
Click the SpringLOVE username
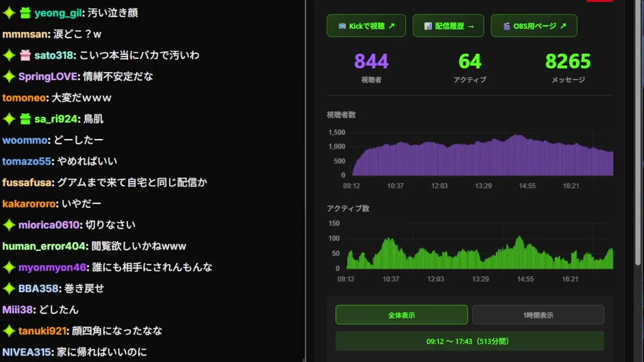(x=48, y=76)
